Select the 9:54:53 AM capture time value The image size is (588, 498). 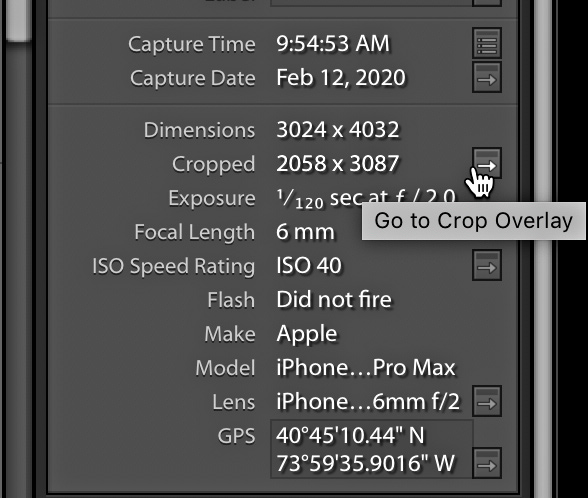[x=333, y=44]
